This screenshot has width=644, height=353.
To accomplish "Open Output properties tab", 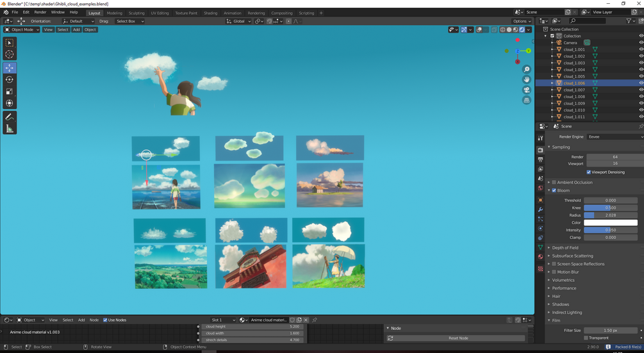I will coord(540,160).
